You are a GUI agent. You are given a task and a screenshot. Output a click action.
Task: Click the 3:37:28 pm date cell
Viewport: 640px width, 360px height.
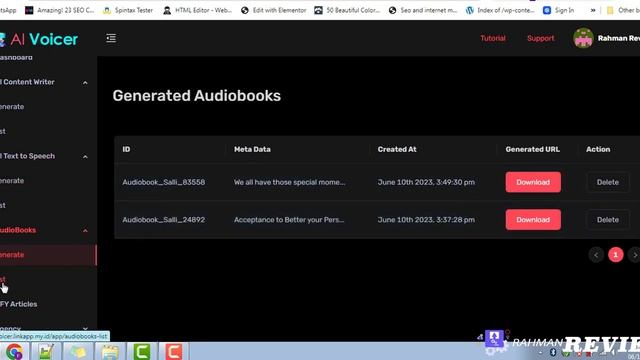[426, 220]
